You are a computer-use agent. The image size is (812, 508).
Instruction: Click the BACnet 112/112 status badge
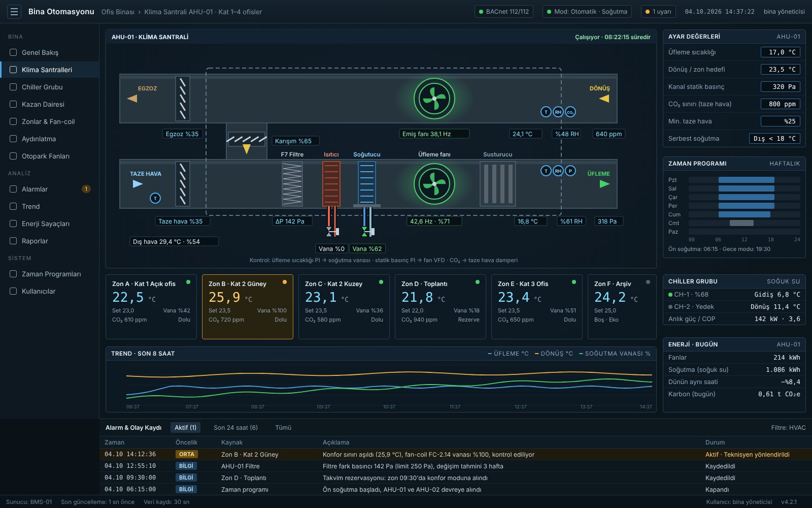coord(504,11)
